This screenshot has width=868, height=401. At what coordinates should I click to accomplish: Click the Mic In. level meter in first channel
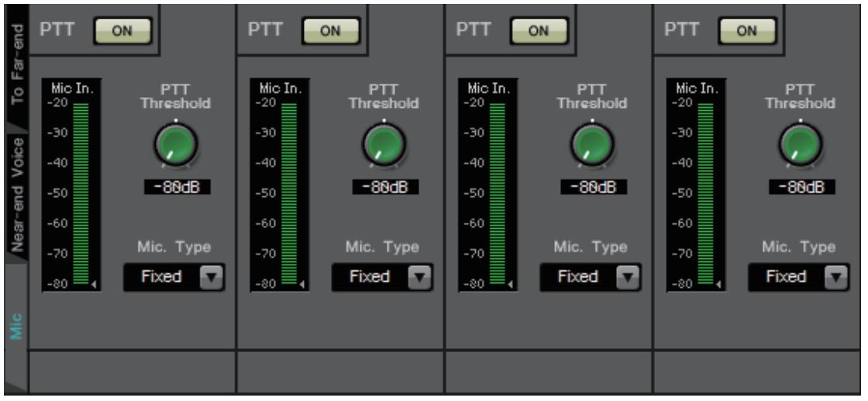coord(71,185)
